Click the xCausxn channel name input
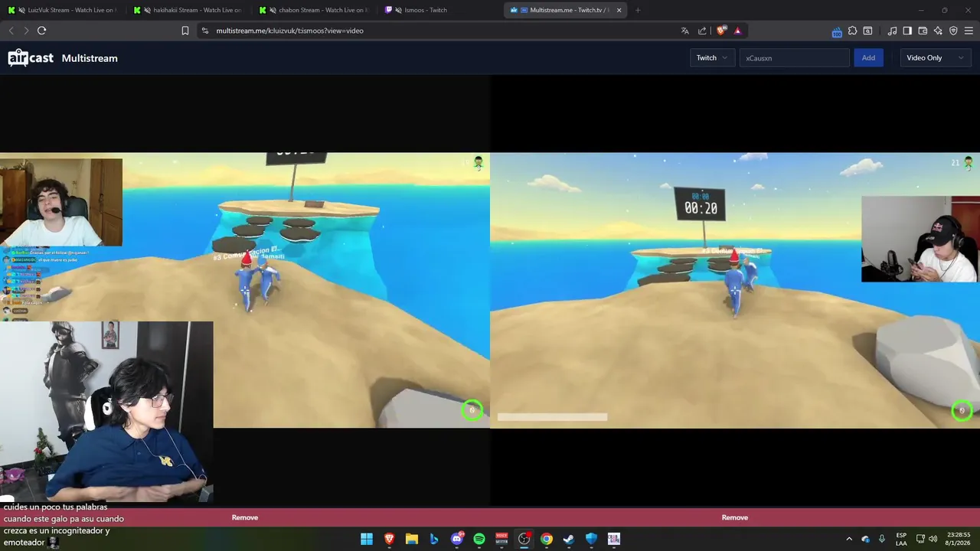The image size is (980, 551). point(794,58)
